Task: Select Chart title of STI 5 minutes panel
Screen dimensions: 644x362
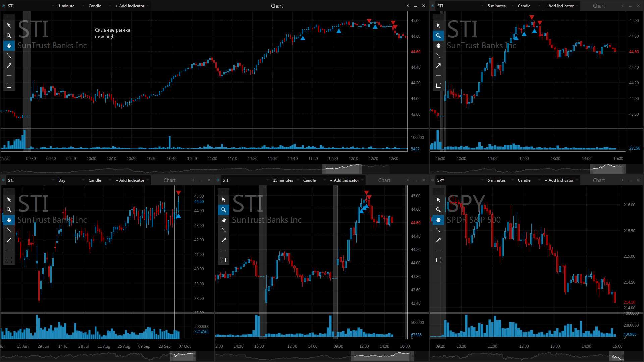Action: [x=599, y=6]
